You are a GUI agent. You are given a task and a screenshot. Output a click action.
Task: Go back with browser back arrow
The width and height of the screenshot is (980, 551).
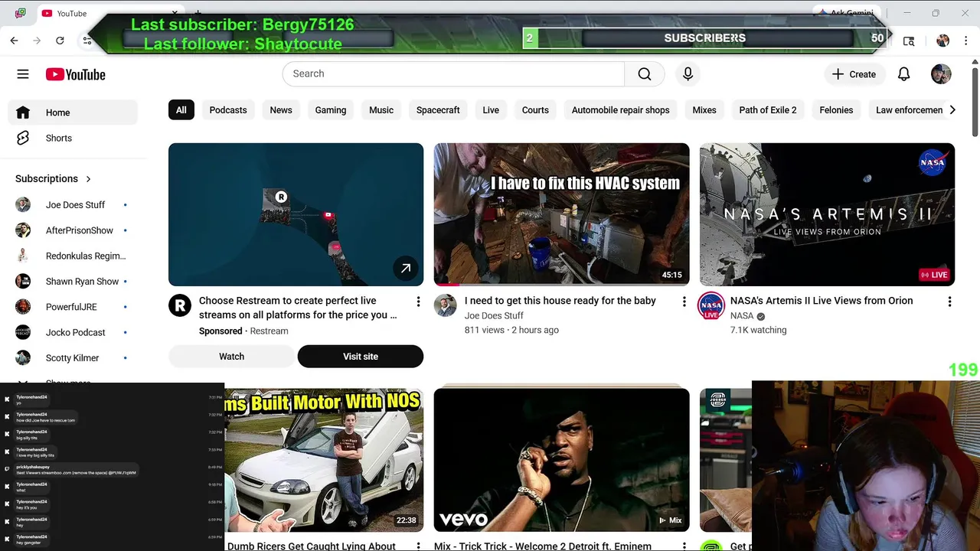click(14, 41)
